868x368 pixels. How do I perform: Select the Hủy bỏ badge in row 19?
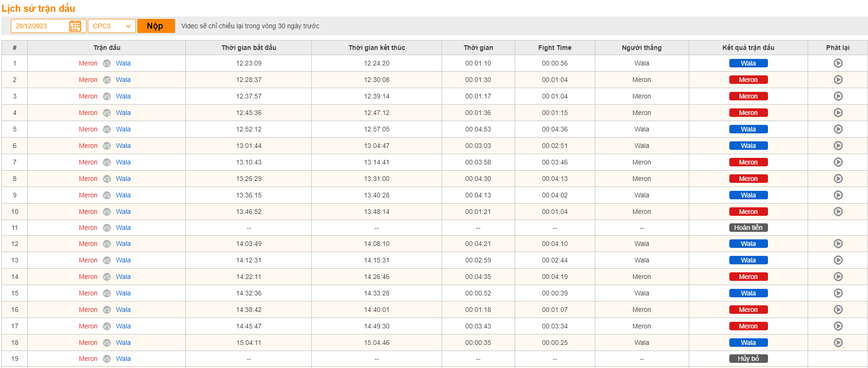pyautogui.click(x=748, y=359)
